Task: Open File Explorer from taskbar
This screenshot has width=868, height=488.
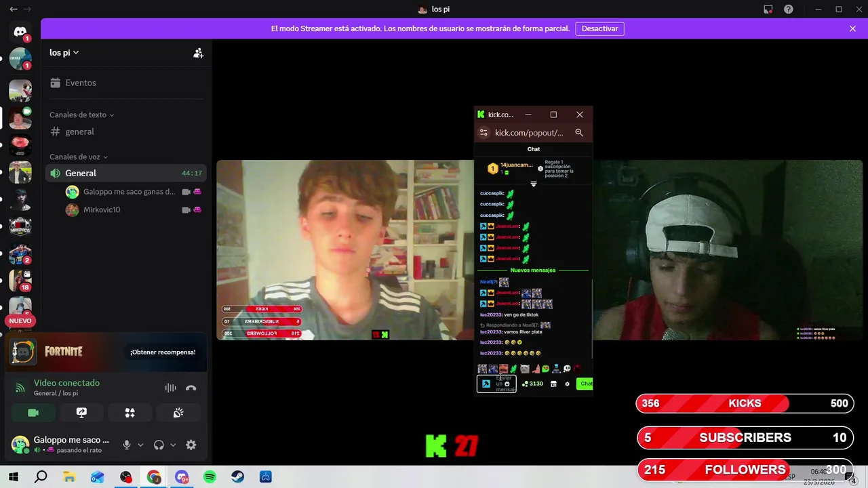Action: pyautogui.click(x=69, y=477)
